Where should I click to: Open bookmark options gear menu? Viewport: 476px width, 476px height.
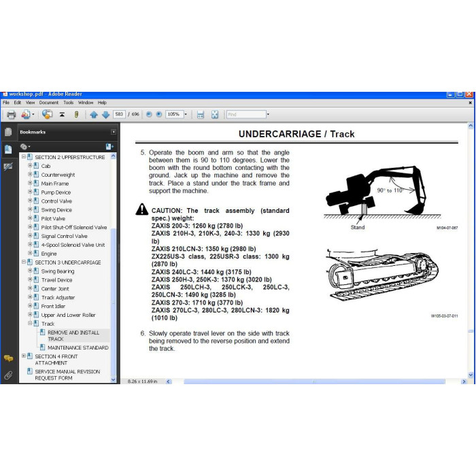pyautogui.click(x=25, y=147)
